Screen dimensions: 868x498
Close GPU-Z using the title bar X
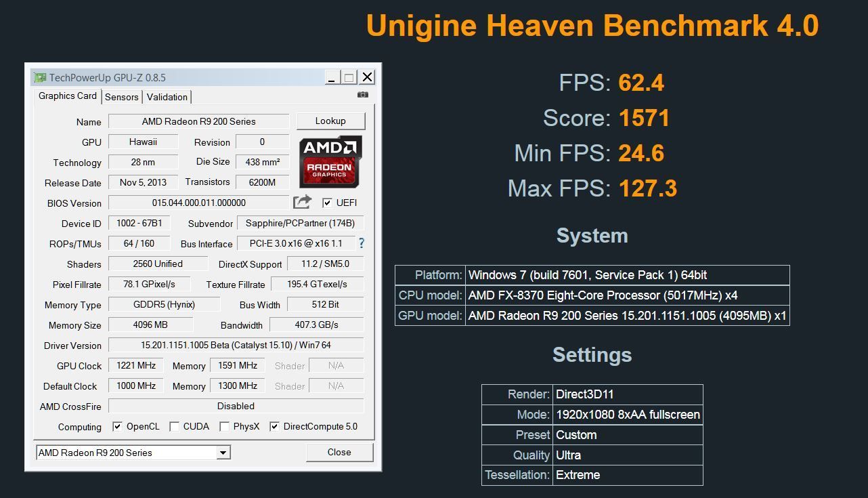click(367, 78)
